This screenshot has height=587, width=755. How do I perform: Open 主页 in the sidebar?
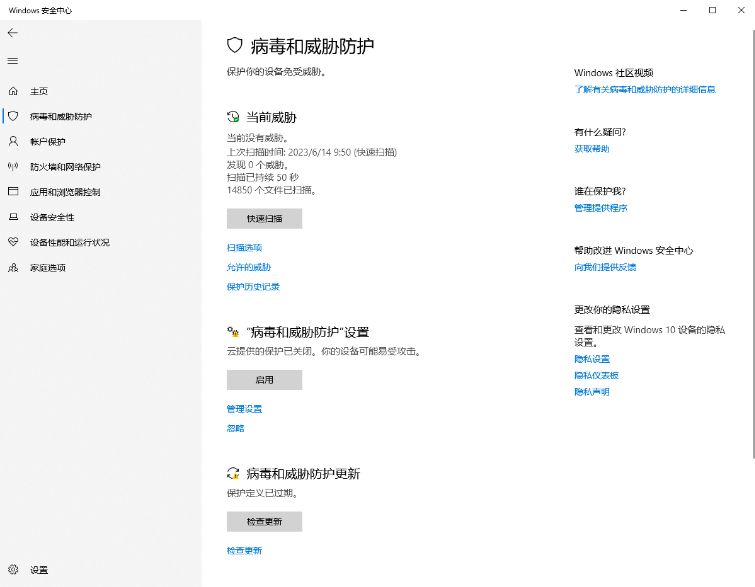click(39, 91)
